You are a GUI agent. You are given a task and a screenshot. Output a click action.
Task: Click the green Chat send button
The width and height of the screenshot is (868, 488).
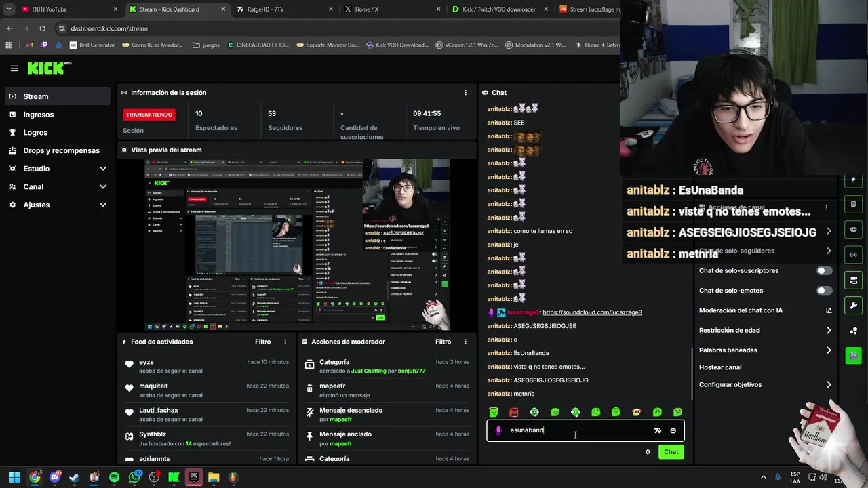tap(671, 452)
